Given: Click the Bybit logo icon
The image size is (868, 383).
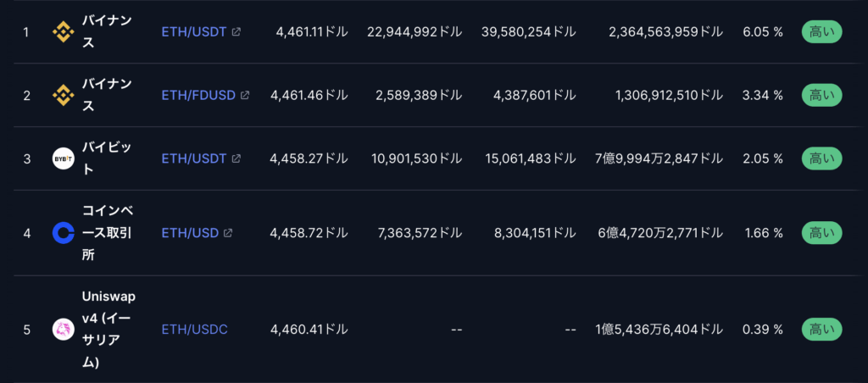Looking at the screenshot, I should [63, 158].
